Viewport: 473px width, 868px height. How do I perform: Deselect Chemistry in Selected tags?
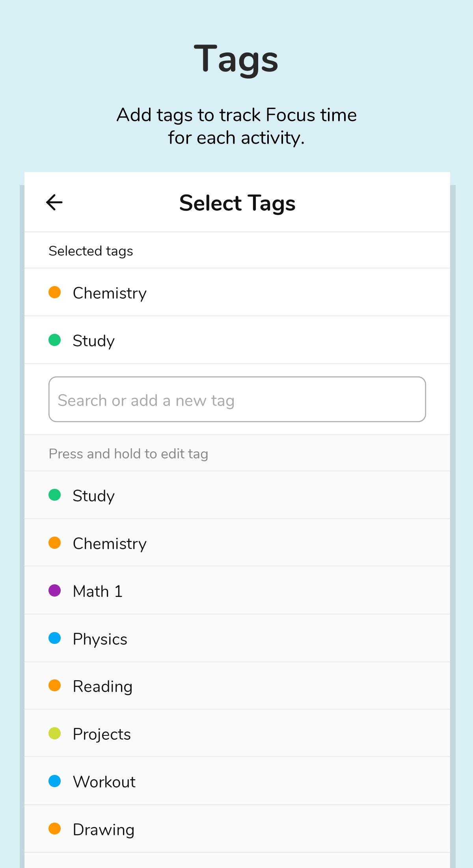[x=110, y=293]
